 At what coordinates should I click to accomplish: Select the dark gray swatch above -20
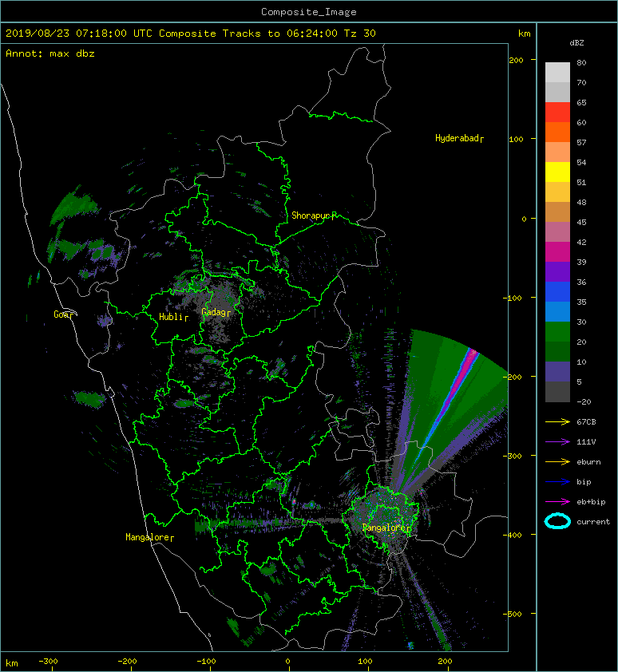pyautogui.click(x=557, y=392)
